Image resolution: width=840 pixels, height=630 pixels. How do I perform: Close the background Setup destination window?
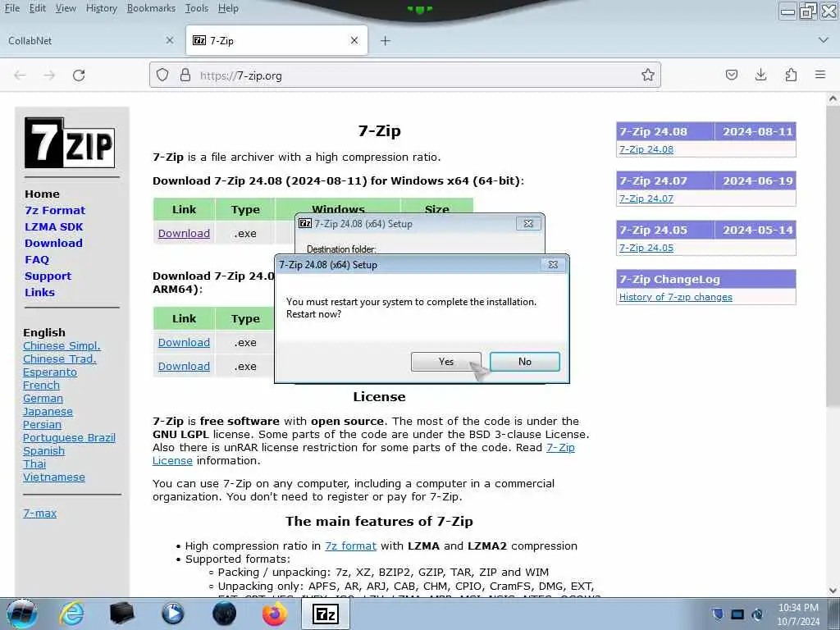click(528, 223)
